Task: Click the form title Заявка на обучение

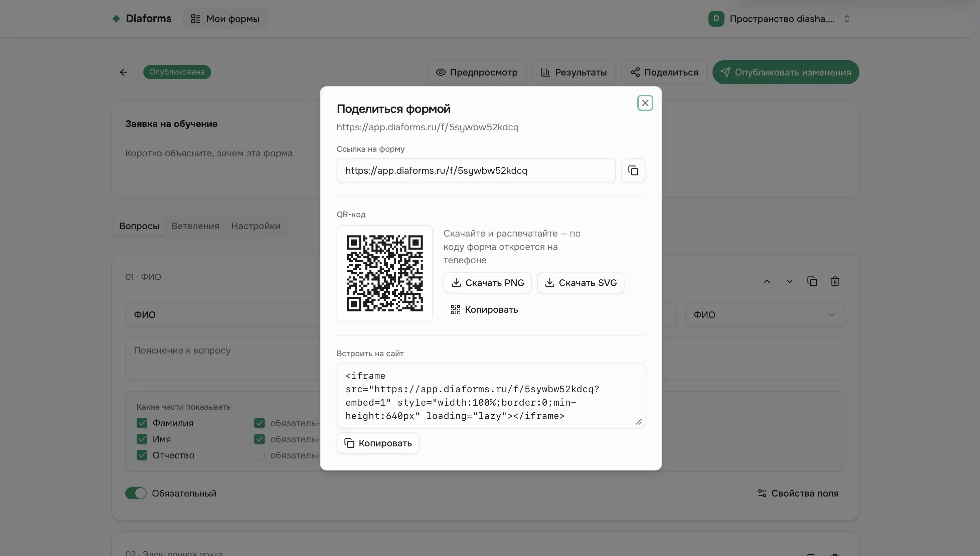Action: [171, 124]
